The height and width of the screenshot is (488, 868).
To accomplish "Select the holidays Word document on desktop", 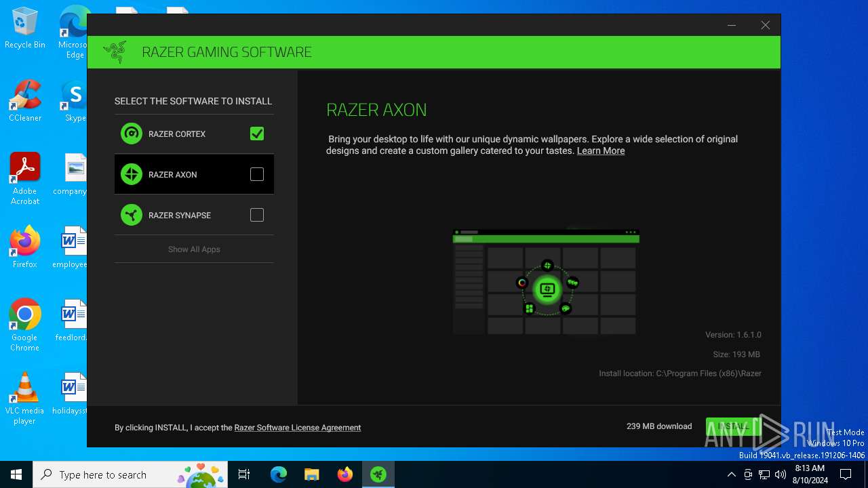I will click(71, 394).
